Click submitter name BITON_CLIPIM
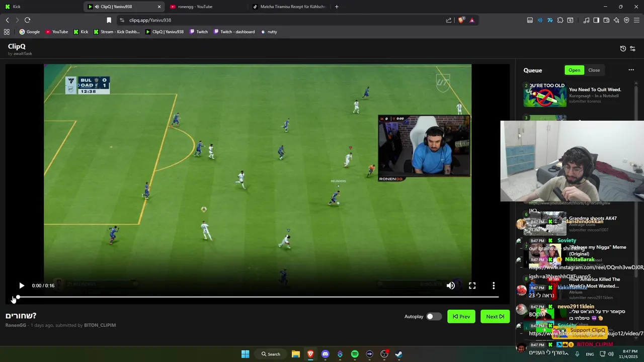644x362 pixels. pos(100,325)
